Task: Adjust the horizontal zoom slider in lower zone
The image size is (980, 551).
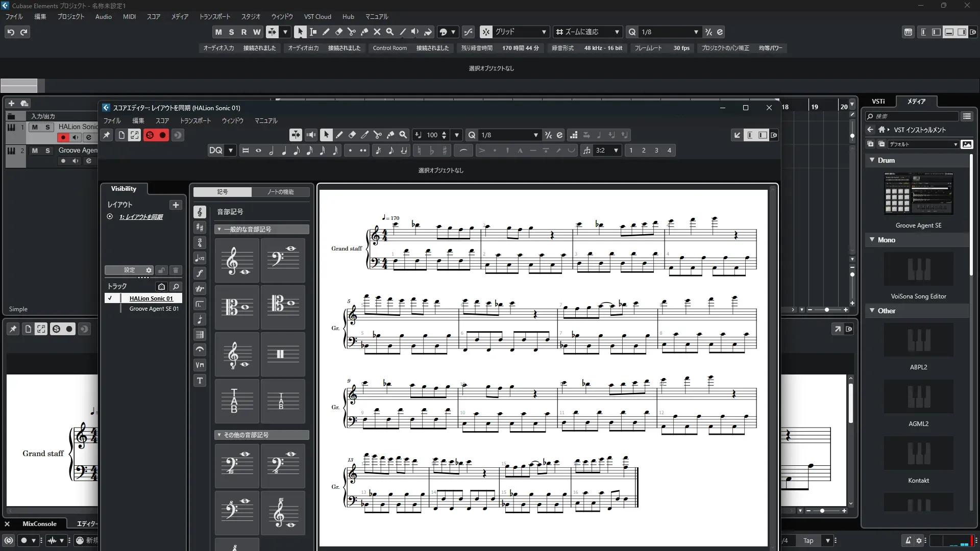Action: [822, 511]
